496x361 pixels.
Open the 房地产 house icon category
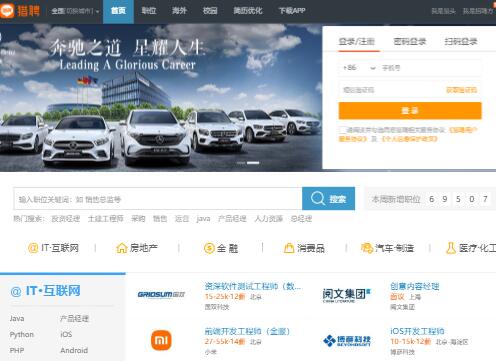[122, 248]
